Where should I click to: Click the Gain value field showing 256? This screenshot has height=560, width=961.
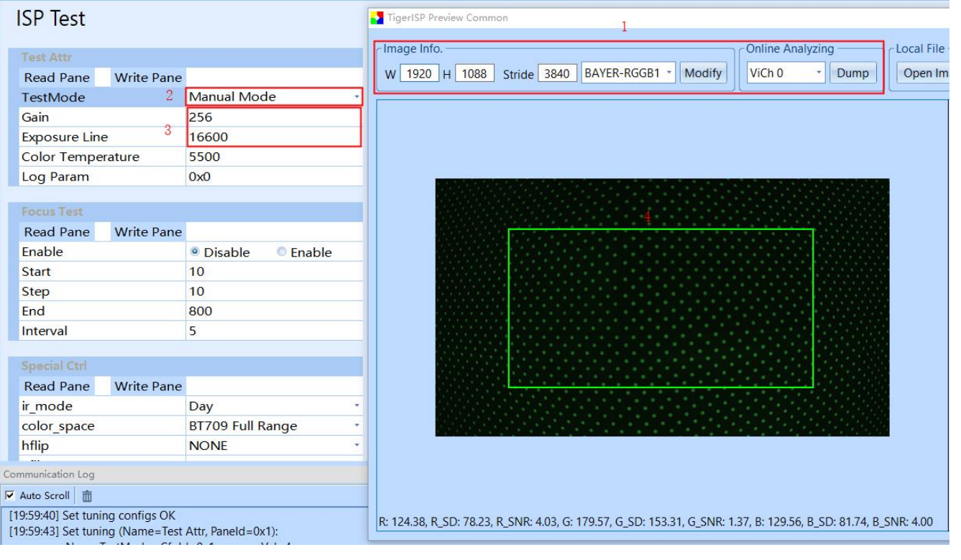click(273, 117)
